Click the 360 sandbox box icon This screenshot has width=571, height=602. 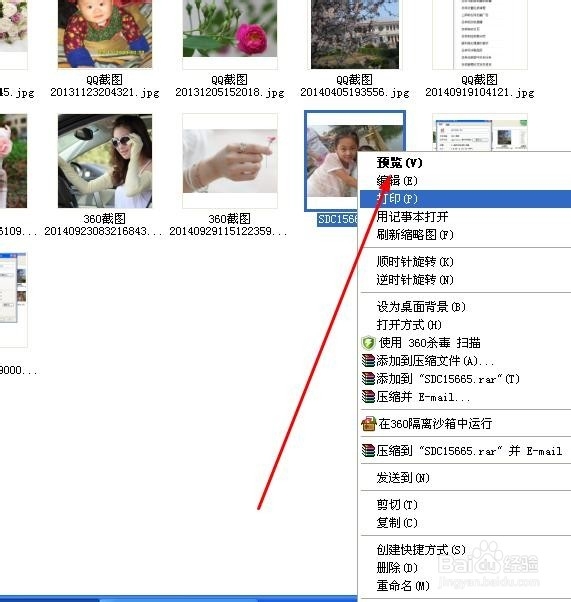(x=369, y=423)
